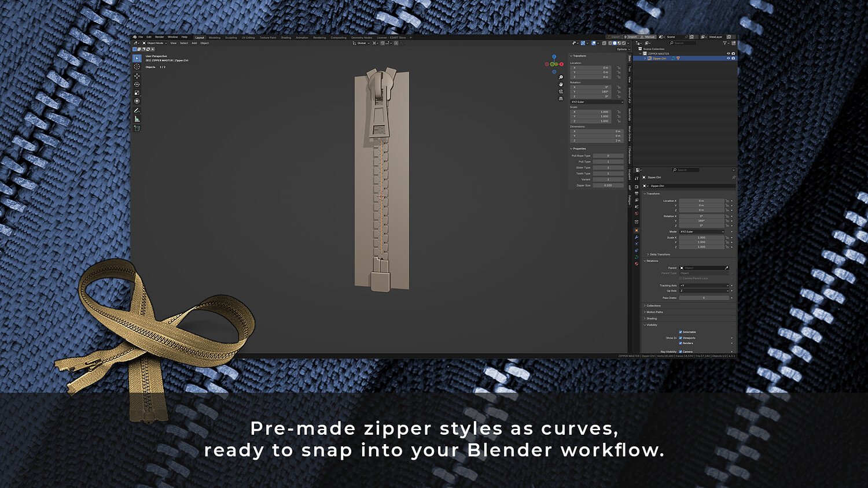Viewport: 868px width, 488px height.
Task: Open the Render menu
Action: (160, 37)
